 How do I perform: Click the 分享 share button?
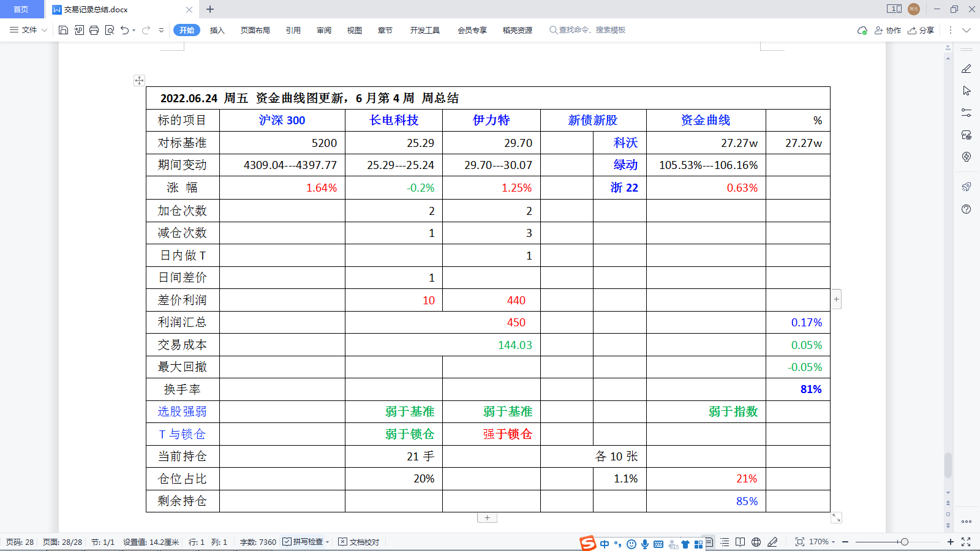(920, 29)
